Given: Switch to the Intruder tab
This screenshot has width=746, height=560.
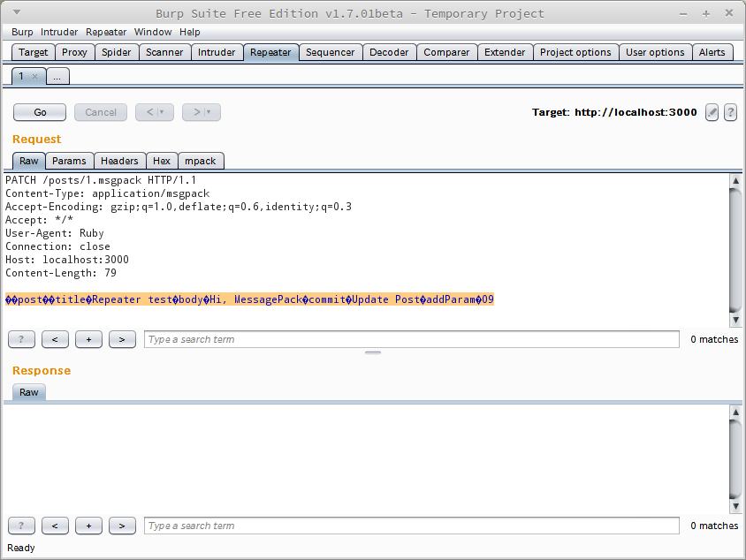Looking at the screenshot, I should click(x=217, y=52).
